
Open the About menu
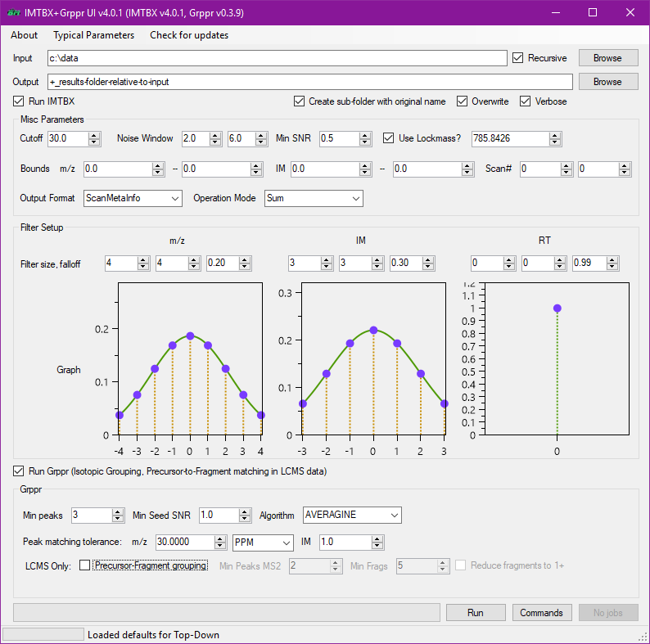24,35
